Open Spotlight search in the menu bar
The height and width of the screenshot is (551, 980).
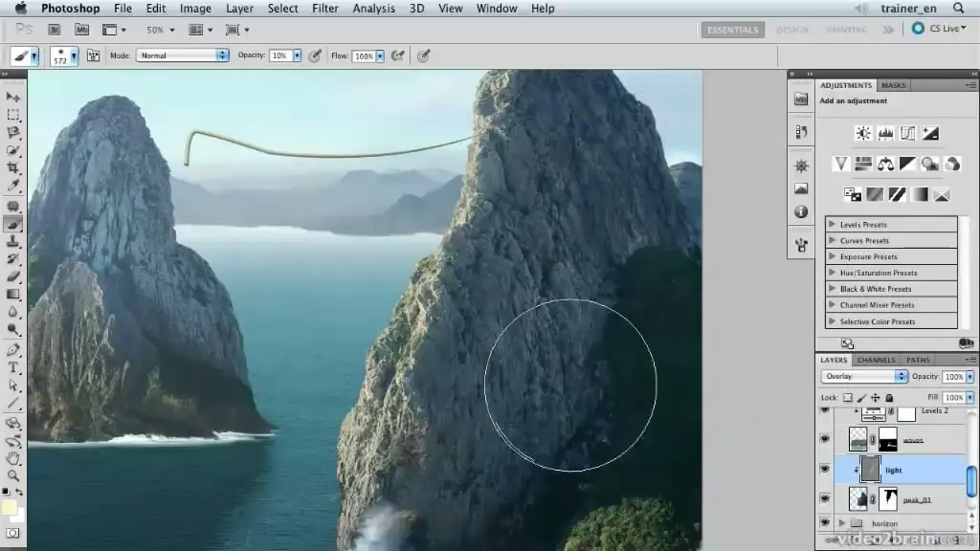coord(959,8)
